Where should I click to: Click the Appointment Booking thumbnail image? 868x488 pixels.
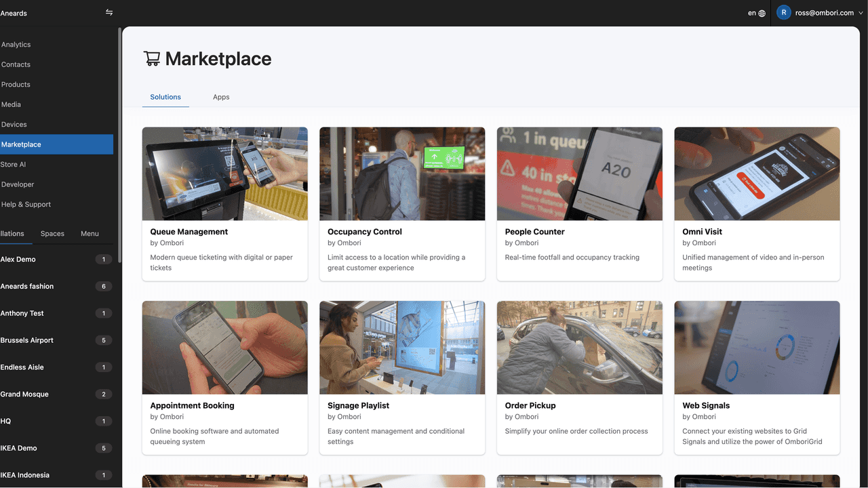click(x=224, y=347)
